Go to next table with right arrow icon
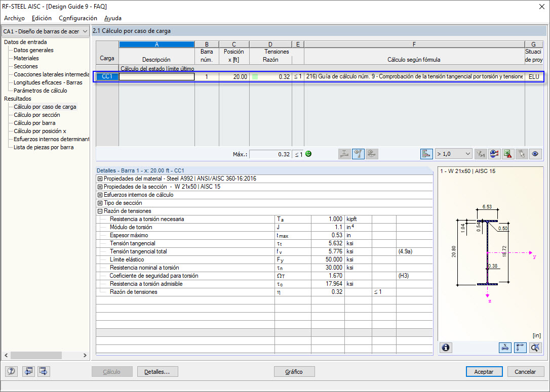This screenshot has width=550, height=392. (x=44, y=371)
